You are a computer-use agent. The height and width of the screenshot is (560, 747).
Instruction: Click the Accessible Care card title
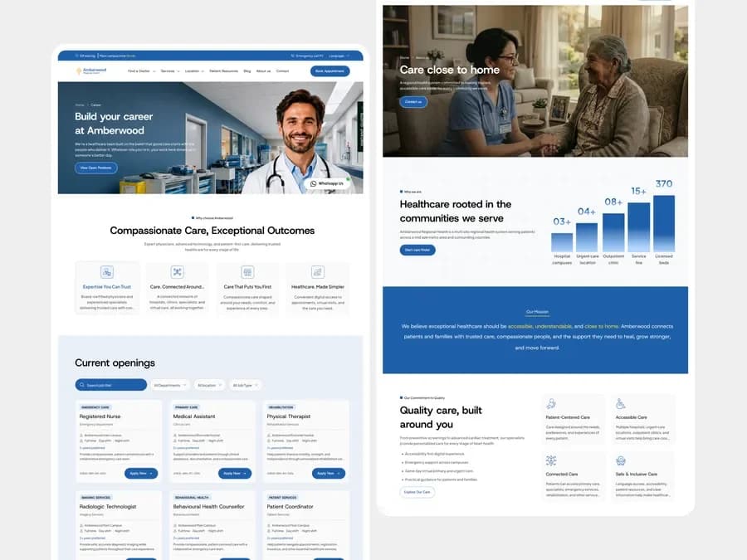click(631, 417)
